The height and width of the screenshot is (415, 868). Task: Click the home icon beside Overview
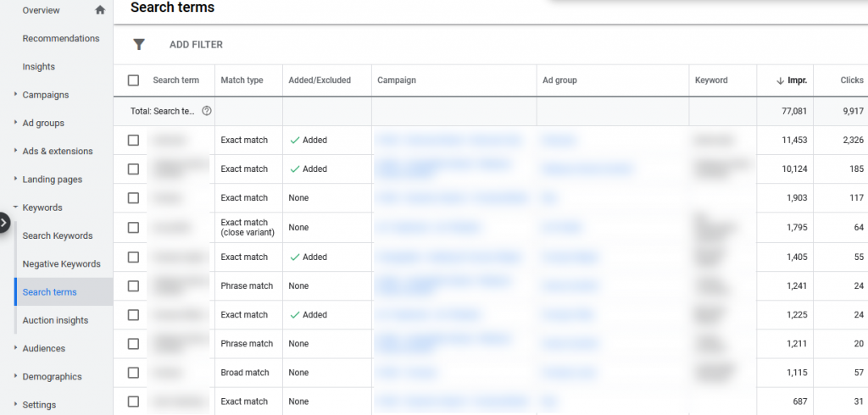(100, 10)
